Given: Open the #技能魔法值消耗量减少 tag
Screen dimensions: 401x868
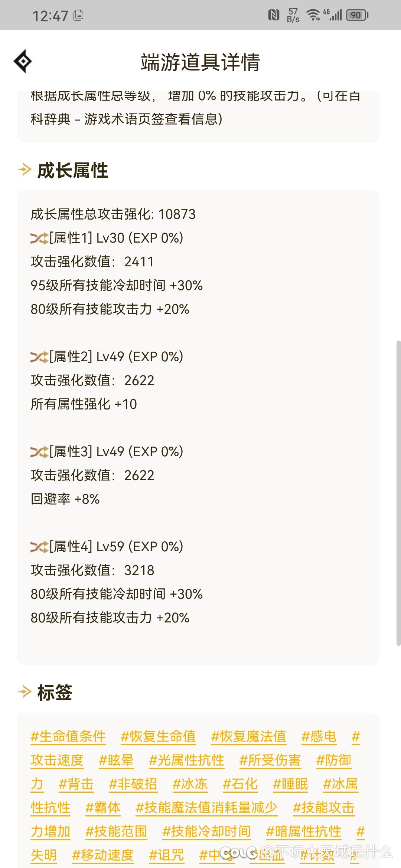Looking at the screenshot, I should [206, 808].
